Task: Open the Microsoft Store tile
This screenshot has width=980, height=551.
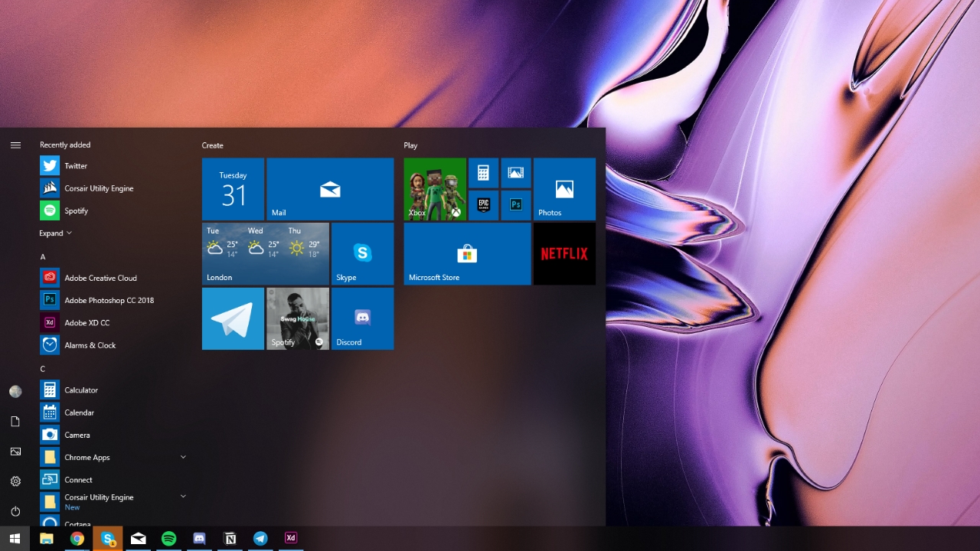Action: [467, 254]
